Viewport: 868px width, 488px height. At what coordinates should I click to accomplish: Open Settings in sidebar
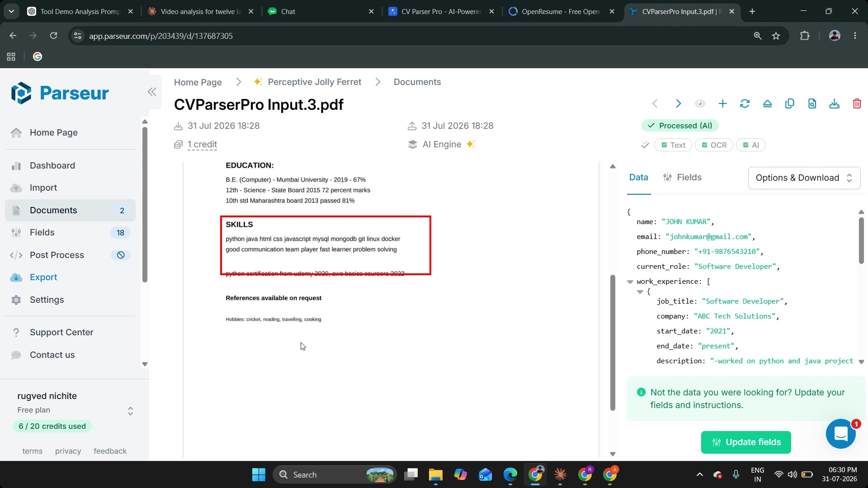pyautogui.click(x=70, y=300)
